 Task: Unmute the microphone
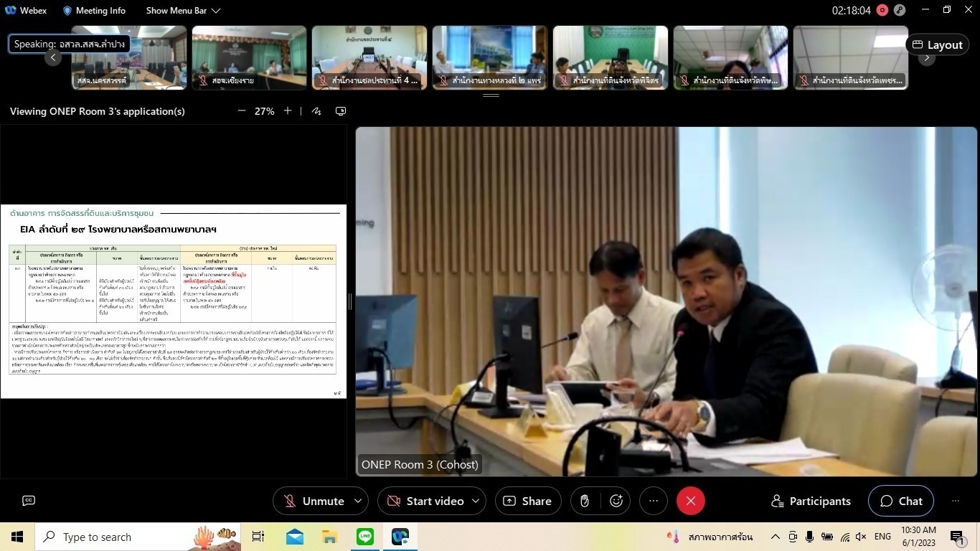point(314,501)
